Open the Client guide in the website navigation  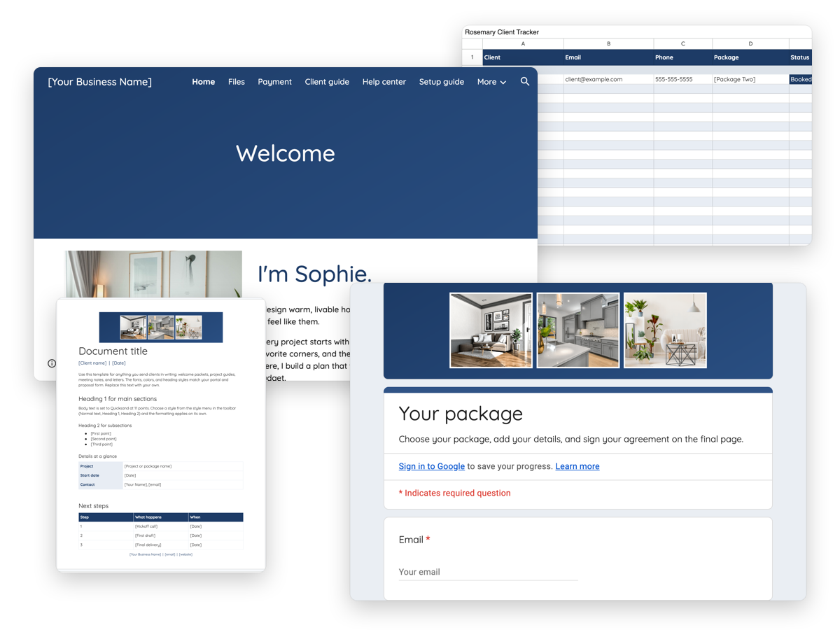[327, 82]
